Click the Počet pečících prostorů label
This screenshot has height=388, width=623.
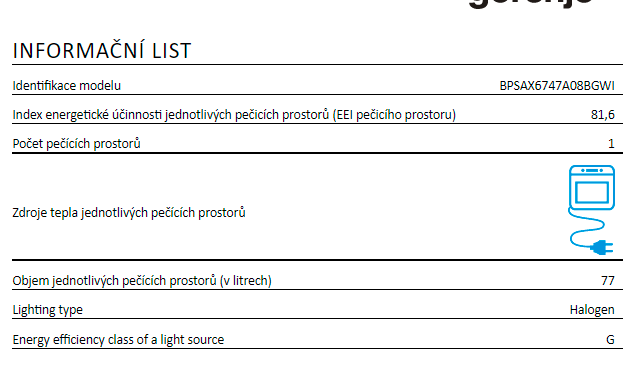coord(76,143)
